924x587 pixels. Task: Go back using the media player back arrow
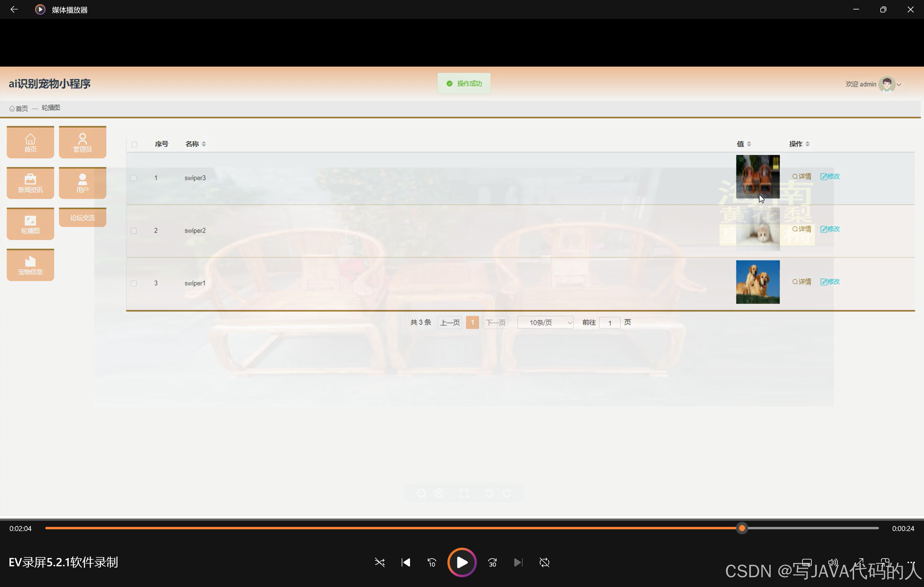click(x=14, y=9)
